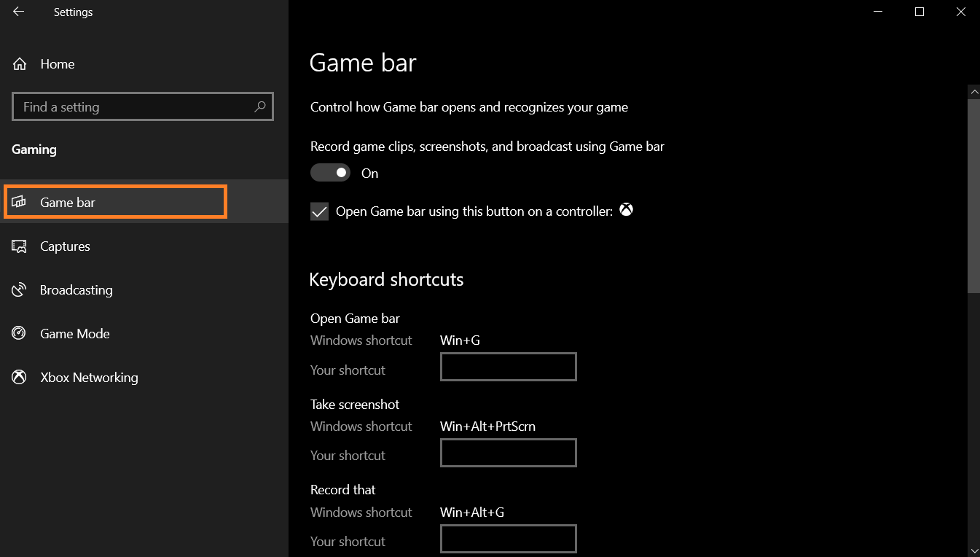Click the Game bar page title
Image resolution: width=980 pixels, height=557 pixels.
click(x=363, y=63)
